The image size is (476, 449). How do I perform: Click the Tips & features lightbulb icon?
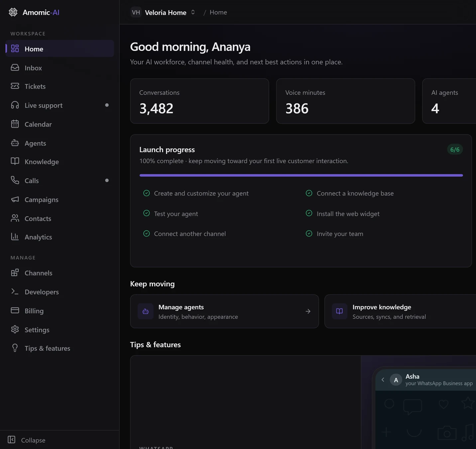(15, 348)
